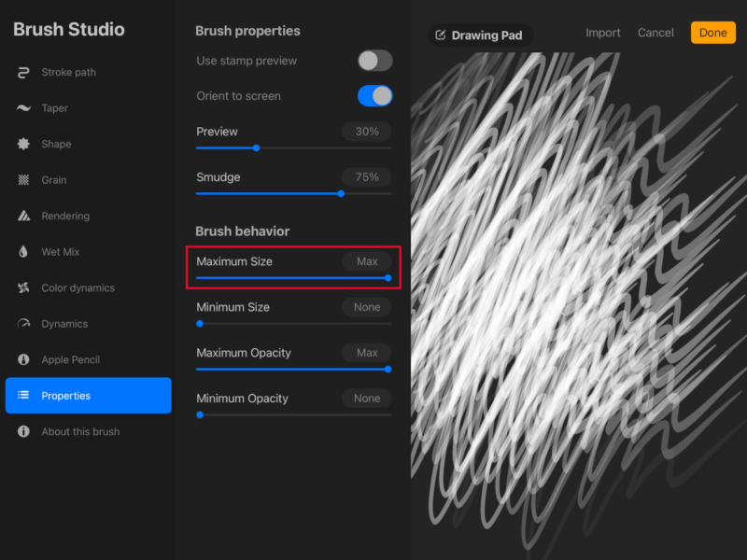This screenshot has height=560, width=747.
Task: Disable Orient to screen
Action: [x=374, y=96]
